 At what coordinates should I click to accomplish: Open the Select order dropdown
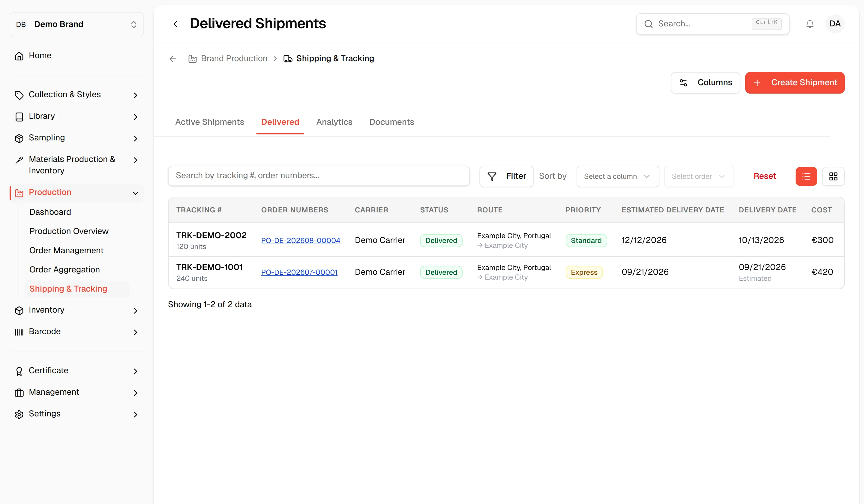pyautogui.click(x=699, y=176)
